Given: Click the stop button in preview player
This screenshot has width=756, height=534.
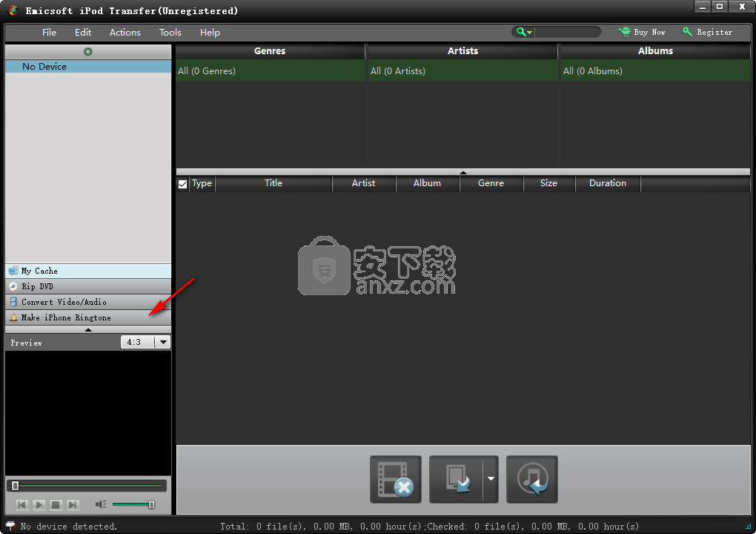Looking at the screenshot, I should 56,505.
